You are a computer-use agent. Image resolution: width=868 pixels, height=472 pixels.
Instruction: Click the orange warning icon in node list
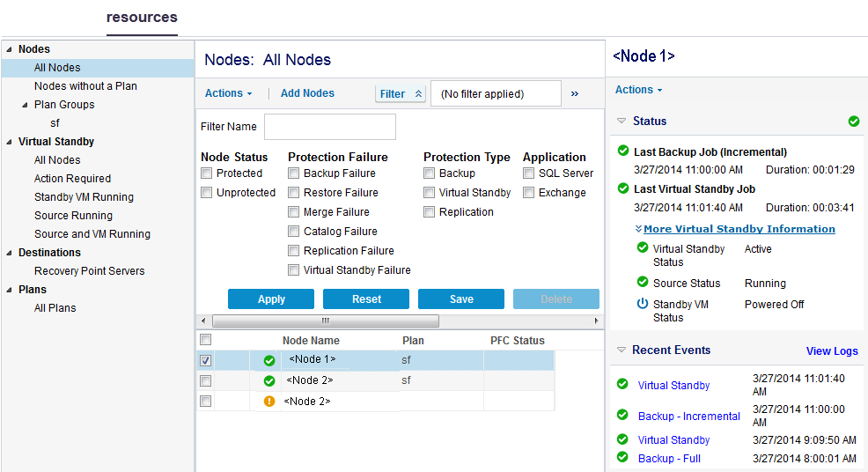(269, 402)
